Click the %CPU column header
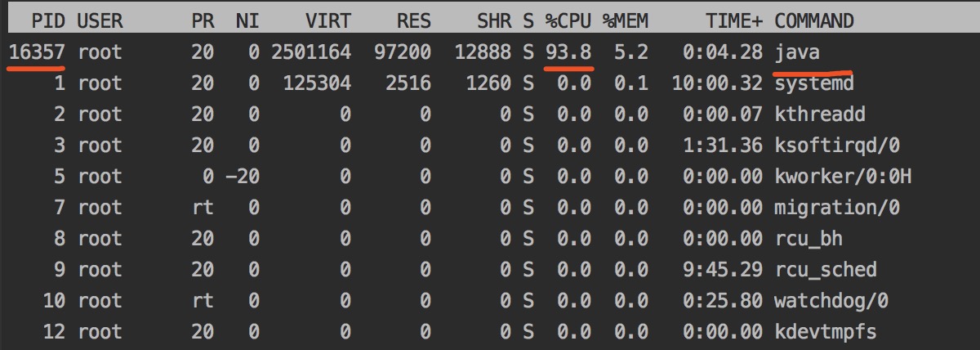 coord(569,21)
